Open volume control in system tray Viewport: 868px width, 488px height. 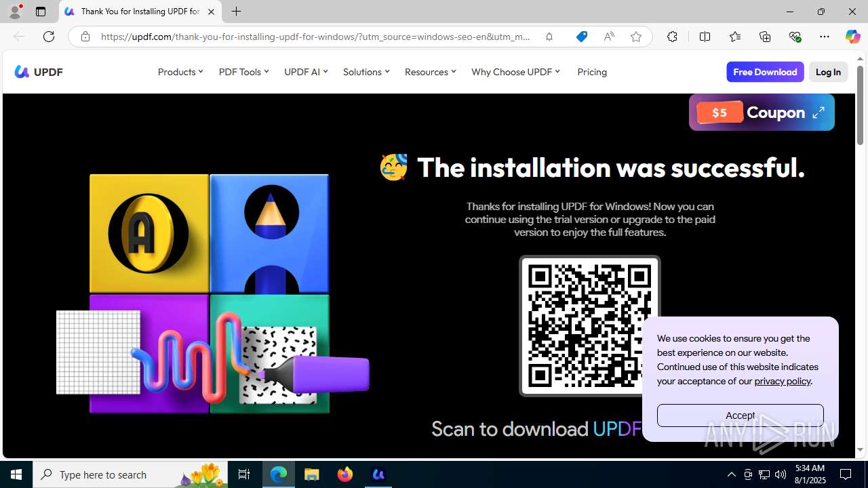[x=781, y=474]
